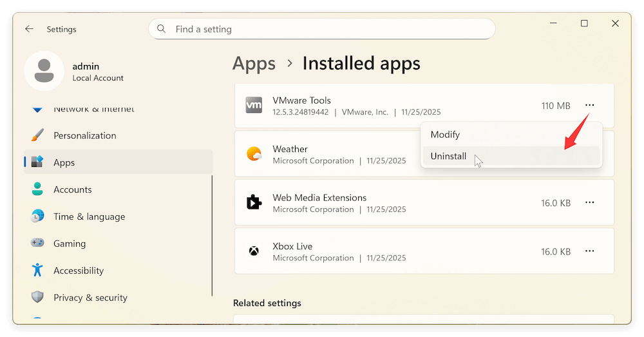Screen dimensions: 644x337
Task: Go to Apps breadcrumb link
Action: pyautogui.click(x=254, y=64)
